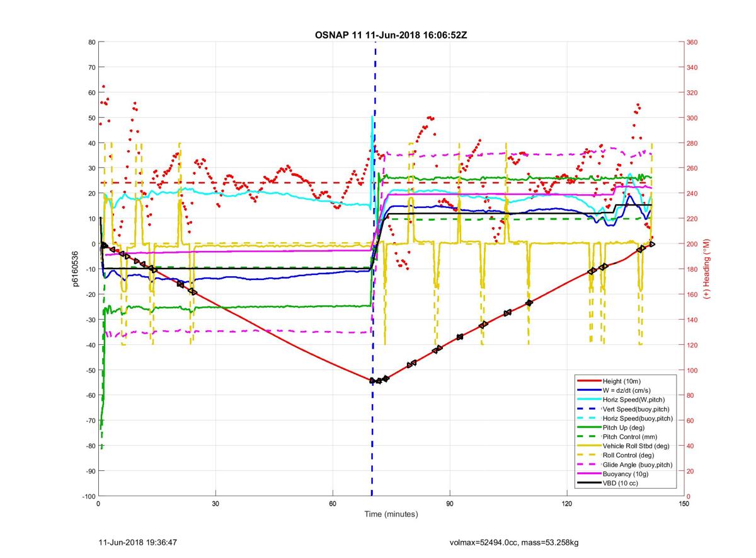Click the "-50" tick on the left axis

[90, 370]
